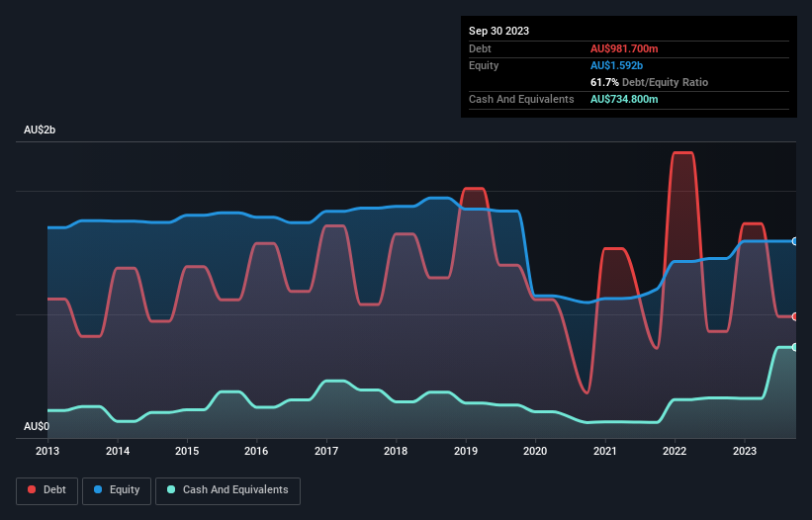The width and height of the screenshot is (812, 520).
Task: Click the 2019 x-axis label
Action: click(466, 451)
